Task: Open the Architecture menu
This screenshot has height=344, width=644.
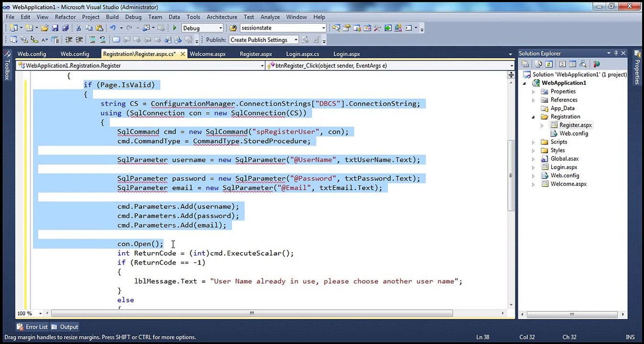Action: pos(222,17)
